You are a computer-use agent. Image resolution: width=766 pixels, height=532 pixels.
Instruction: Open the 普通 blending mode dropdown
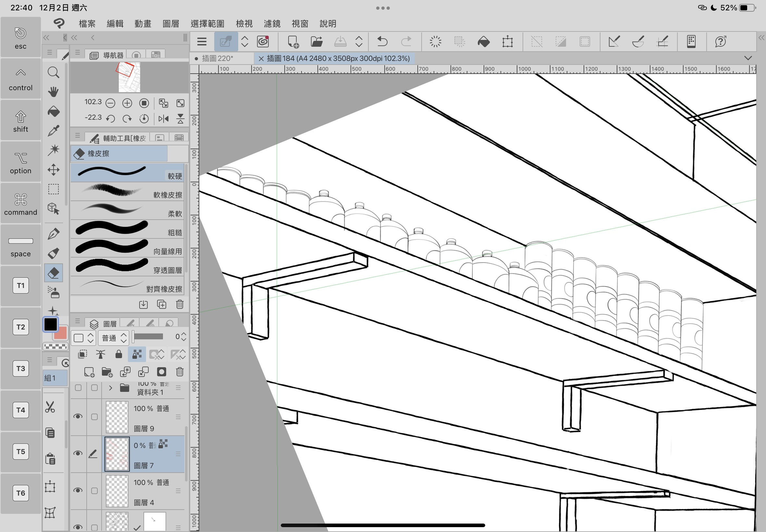pos(114,338)
